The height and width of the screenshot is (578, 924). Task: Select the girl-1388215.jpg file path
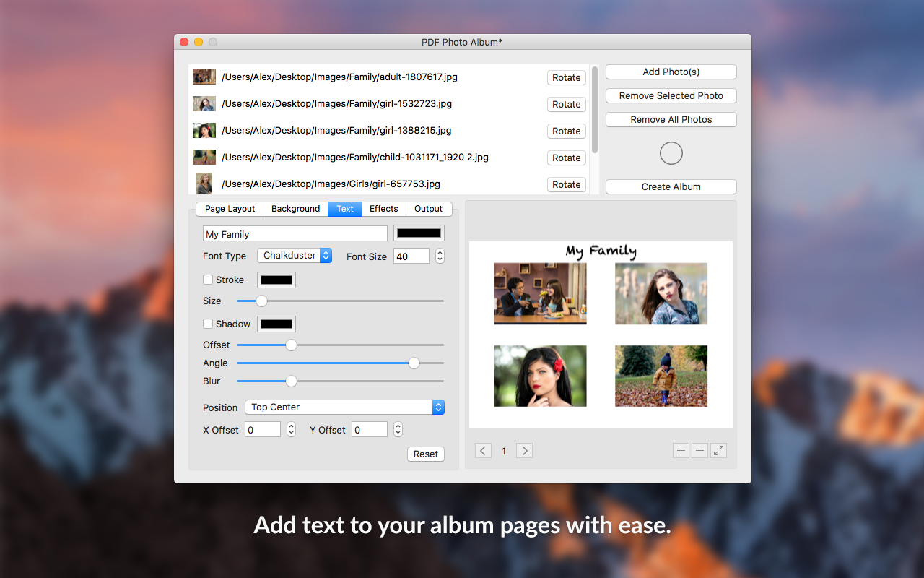[336, 130]
